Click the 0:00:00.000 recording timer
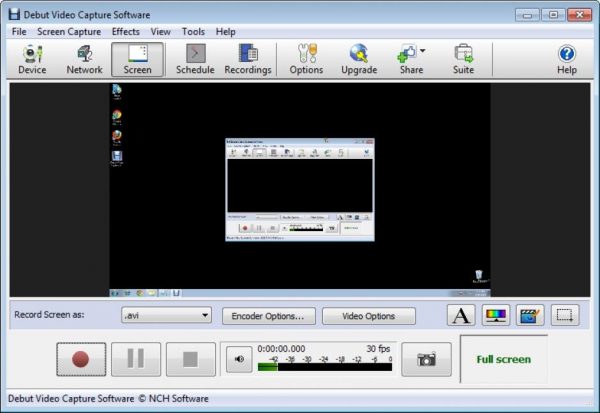The image size is (600, 413). pos(281,349)
